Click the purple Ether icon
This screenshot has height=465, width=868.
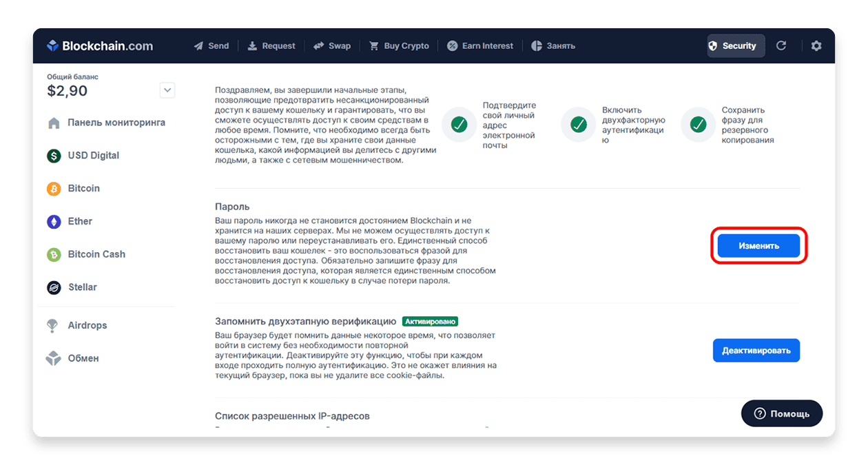pyautogui.click(x=54, y=222)
